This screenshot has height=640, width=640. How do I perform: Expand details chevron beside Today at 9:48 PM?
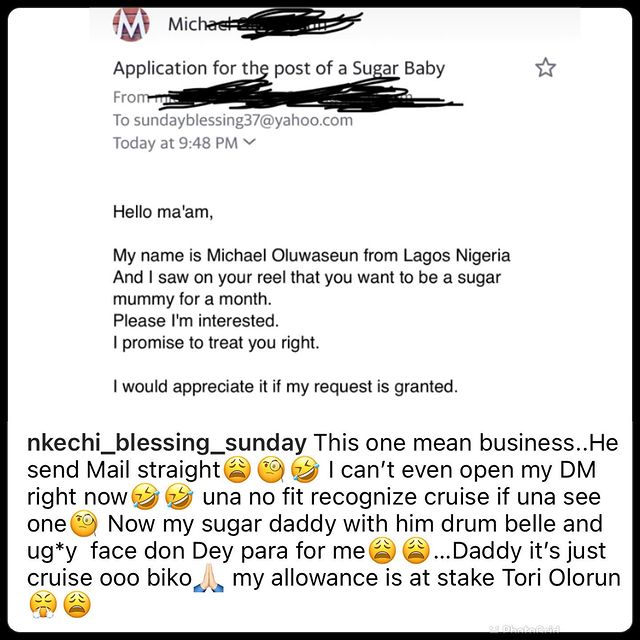[250, 143]
